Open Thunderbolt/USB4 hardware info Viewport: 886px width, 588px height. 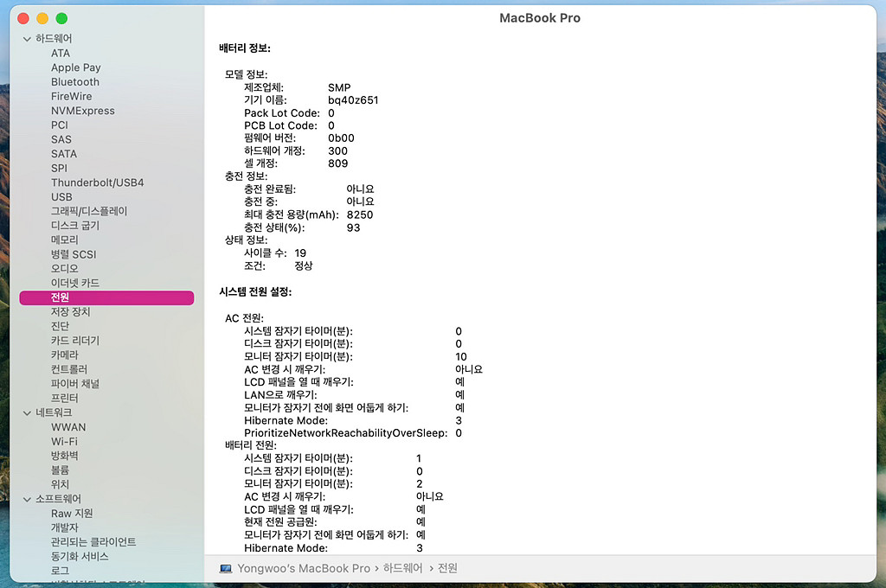click(x=97, y=182)
